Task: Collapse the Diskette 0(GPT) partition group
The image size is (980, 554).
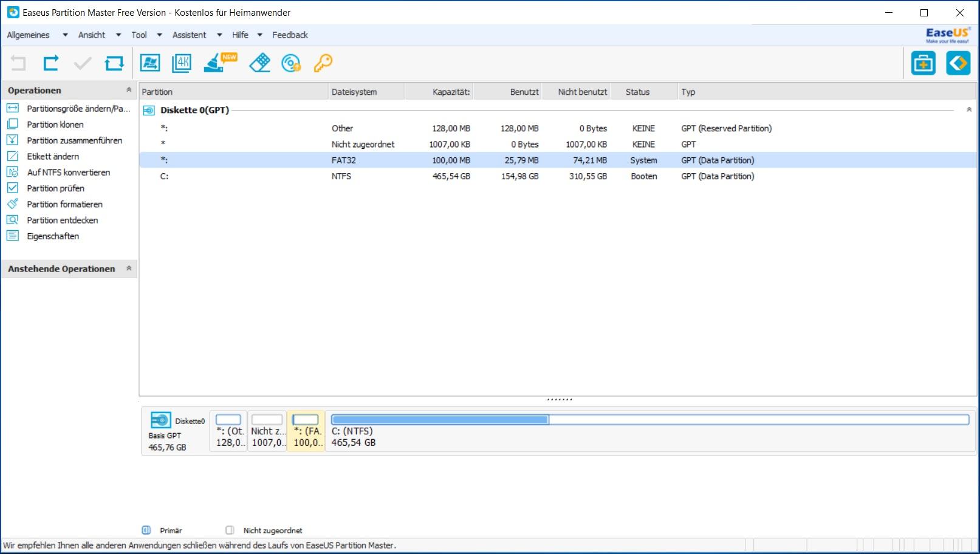Action: 969,110
